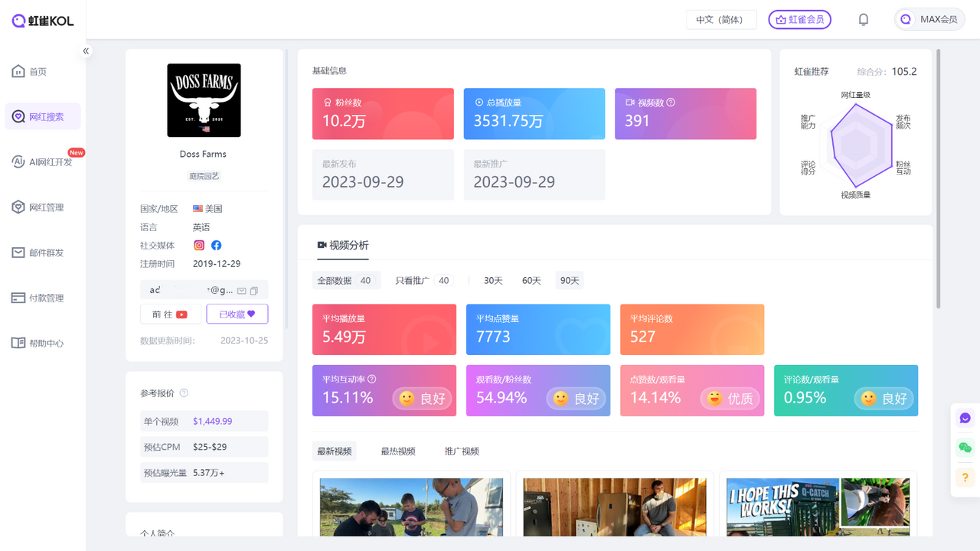Click the main page vertical scrollbar
The width and height of the screenshot is (980, 551).
click(939, 179)
